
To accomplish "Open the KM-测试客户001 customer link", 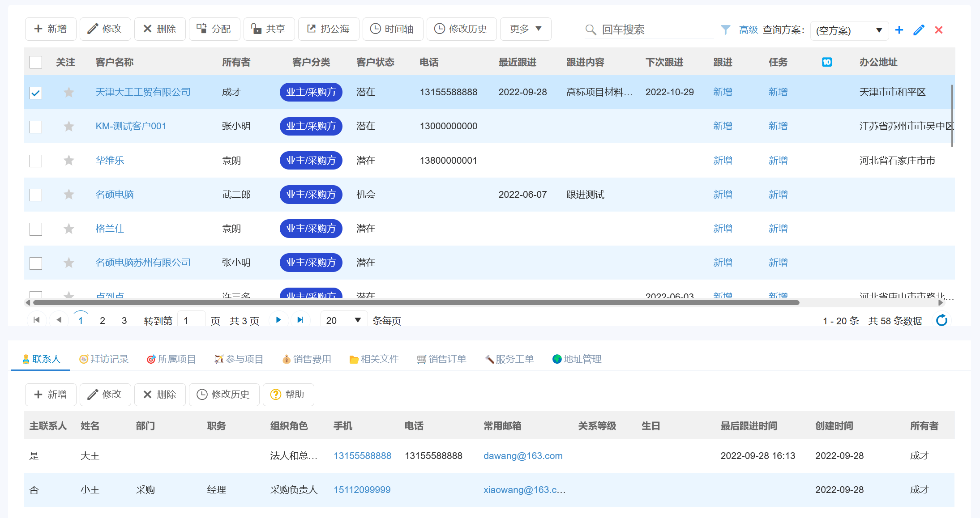I will (131, 126).
